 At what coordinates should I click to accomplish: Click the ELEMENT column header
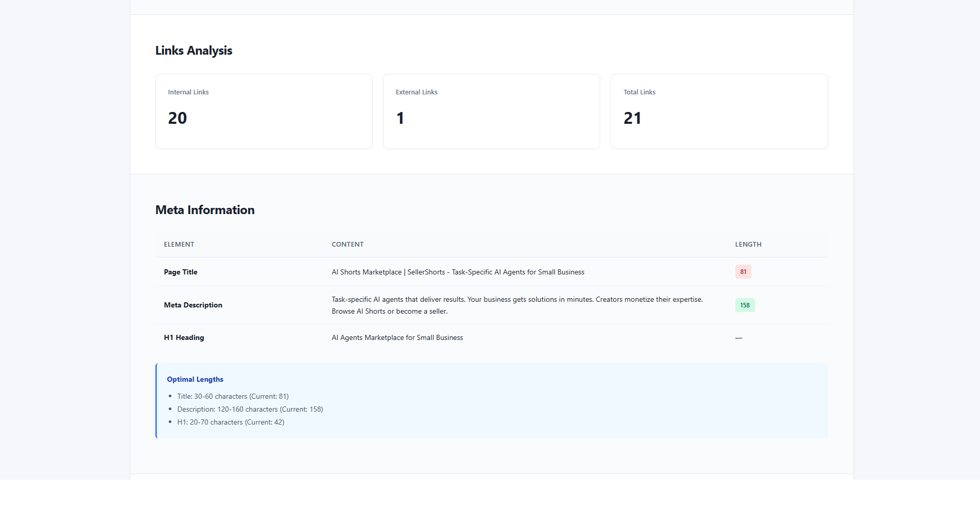[179, 245]
